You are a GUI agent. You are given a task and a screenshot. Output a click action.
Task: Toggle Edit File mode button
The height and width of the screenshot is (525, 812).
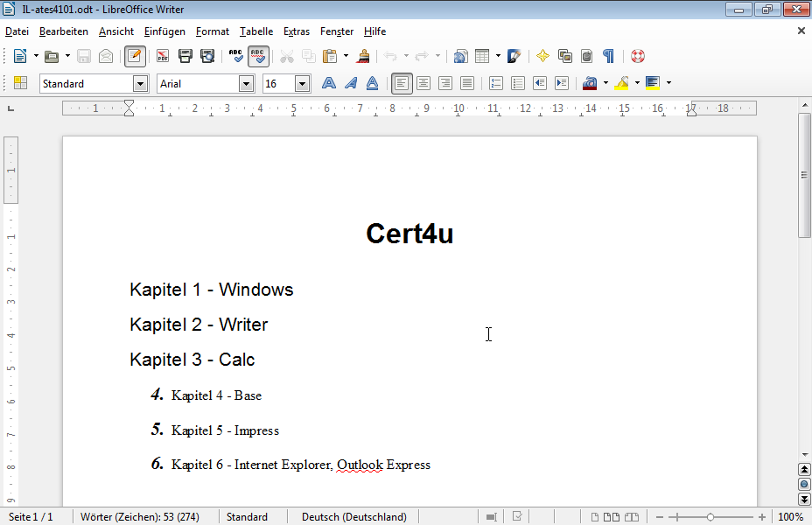point(135,56)
